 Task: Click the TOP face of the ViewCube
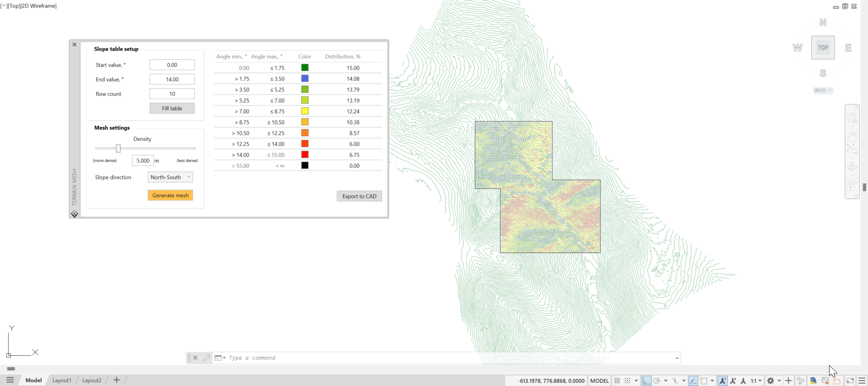(823, 48)
